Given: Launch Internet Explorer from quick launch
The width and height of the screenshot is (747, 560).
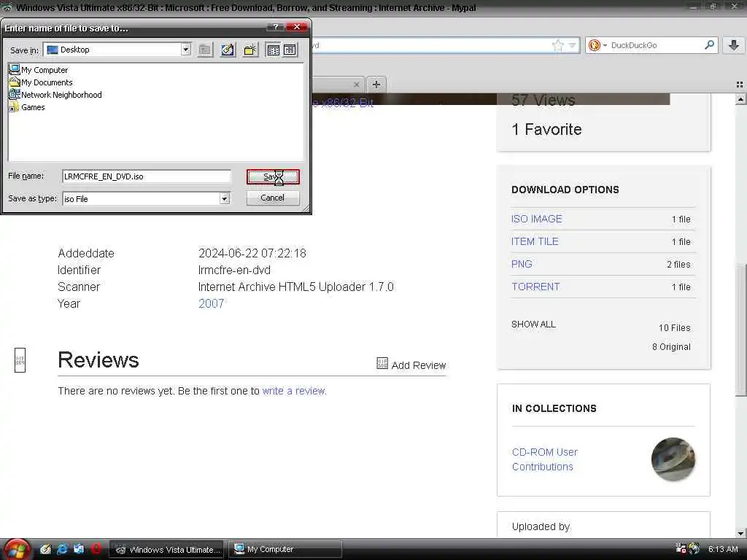Looking at the screenshot, I should coord(62,549).
